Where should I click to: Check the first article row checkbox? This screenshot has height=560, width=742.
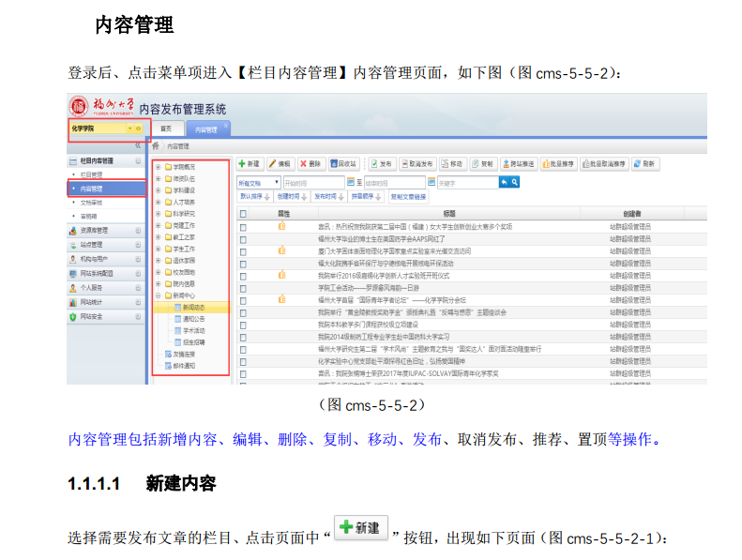(x=243, y=227)
